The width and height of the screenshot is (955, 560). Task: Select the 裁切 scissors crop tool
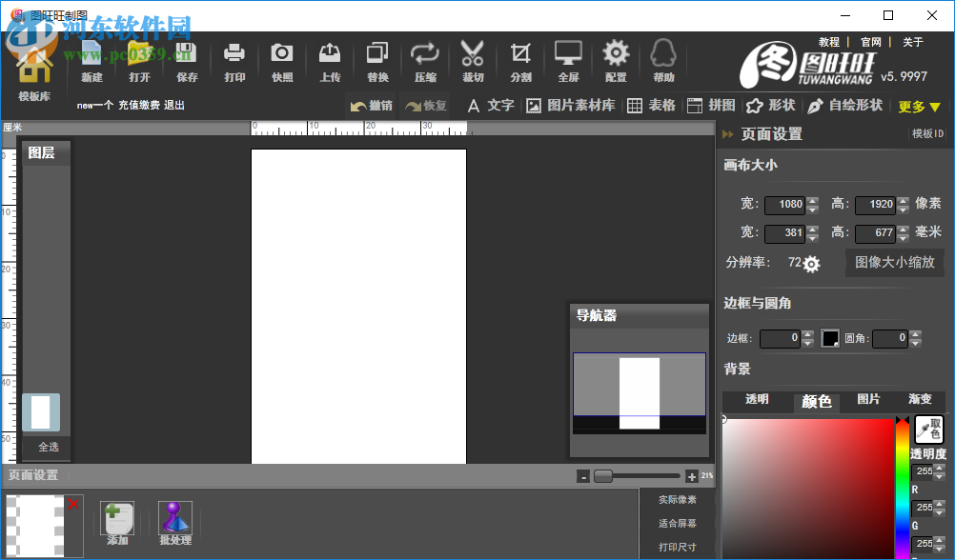click(472, 53)
